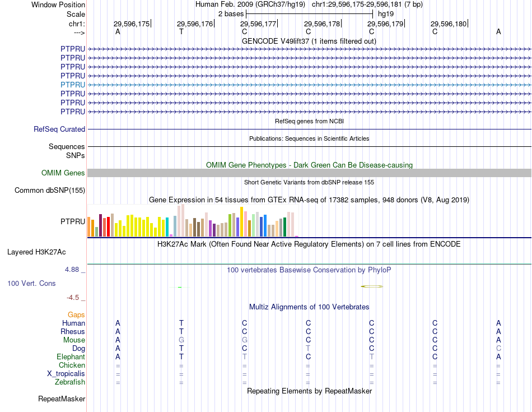The image size is (532, 412).
Task: Click Multiz Alignments of 100 Vertebrates title
Action: coord(309,307)
